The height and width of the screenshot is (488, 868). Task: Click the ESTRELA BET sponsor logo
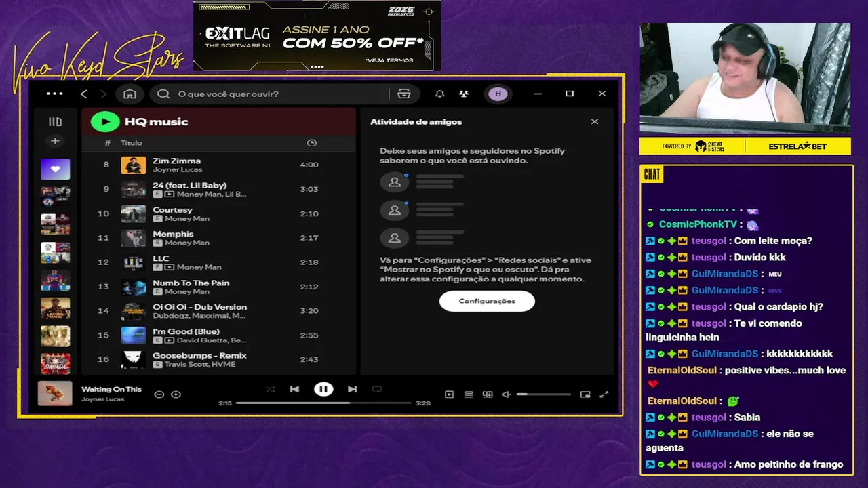(x=797, y=146)
